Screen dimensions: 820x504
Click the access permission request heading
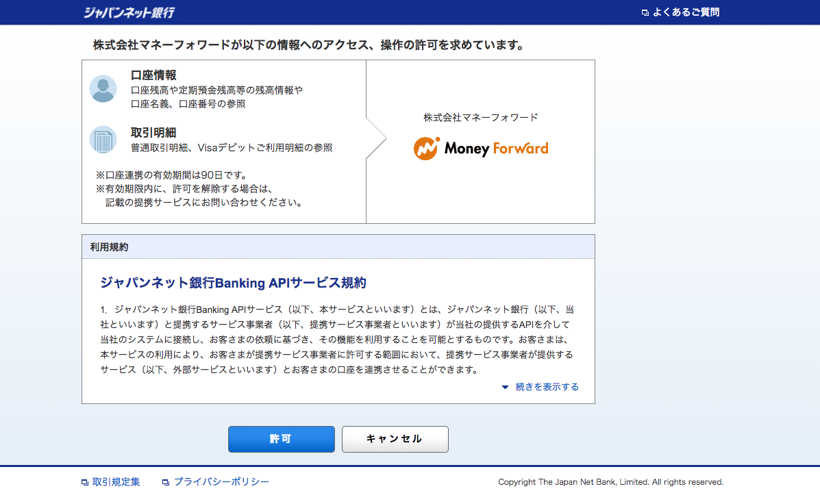click(x=309, y=45)
